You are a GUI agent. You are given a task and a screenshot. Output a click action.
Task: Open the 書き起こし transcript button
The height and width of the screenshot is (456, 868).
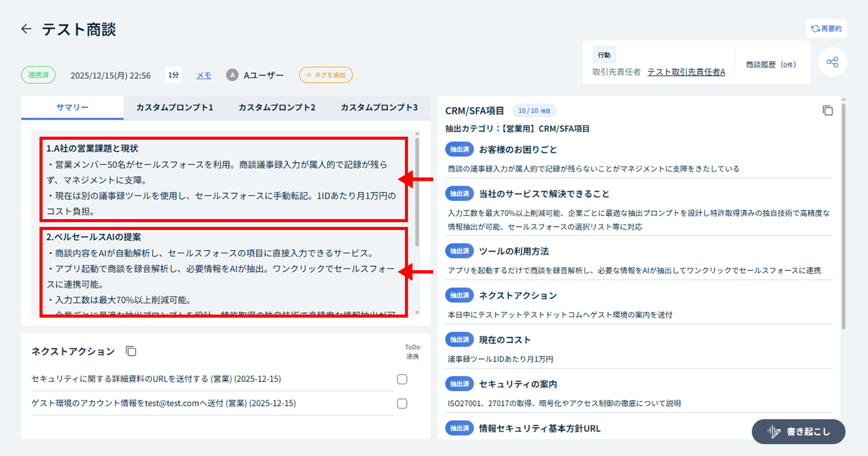[798, 431]
